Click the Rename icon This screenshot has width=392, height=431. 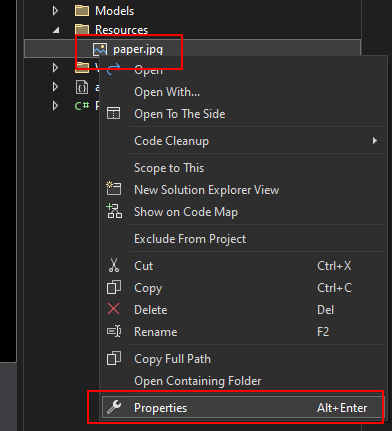click(x=114, y=331)
